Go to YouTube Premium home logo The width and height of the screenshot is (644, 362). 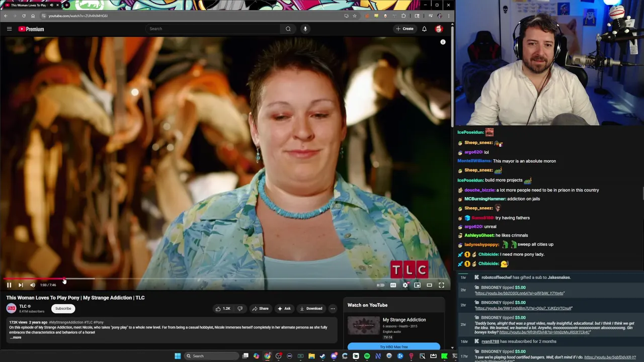[31, 29]
